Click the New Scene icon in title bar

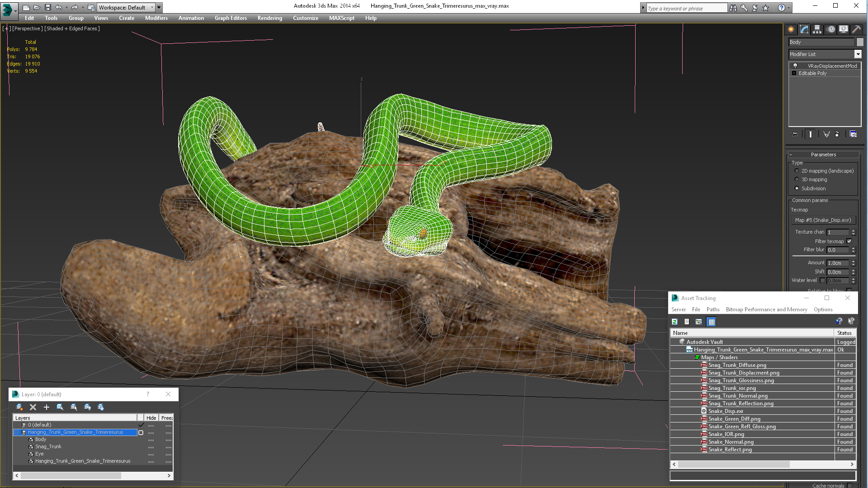coord(26,7)
